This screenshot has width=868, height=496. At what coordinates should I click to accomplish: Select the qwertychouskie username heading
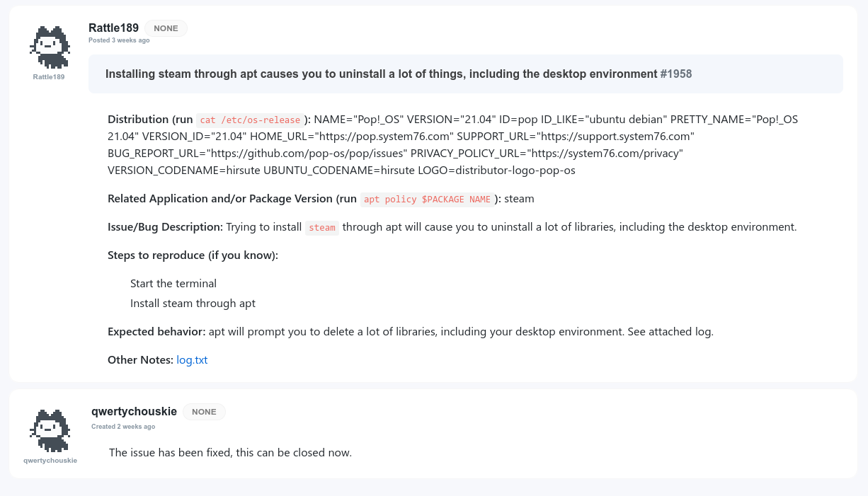[x=134, y=411]
